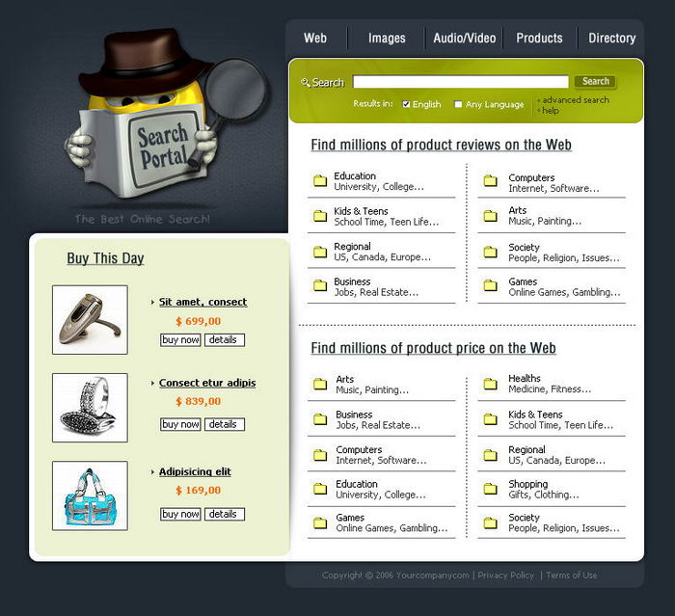This screenshot has width=675, height=616.
Task: Click the folder icon beside Regional under price
Action: [x=490, y=455]
